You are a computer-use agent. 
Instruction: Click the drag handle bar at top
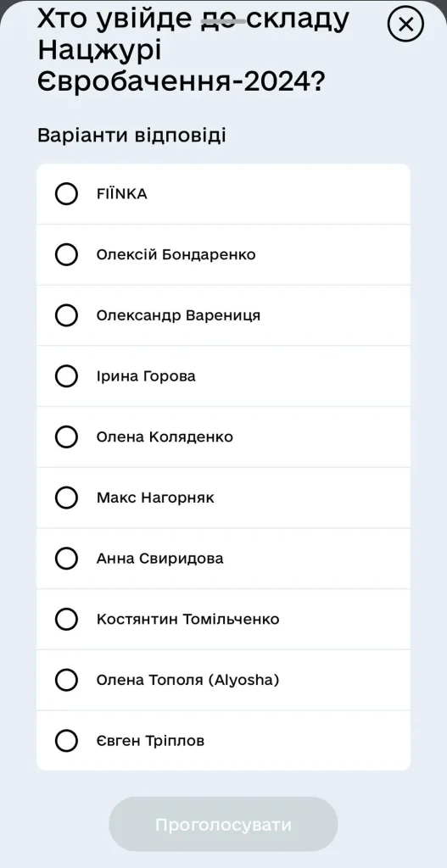click(x=224, y=21)
